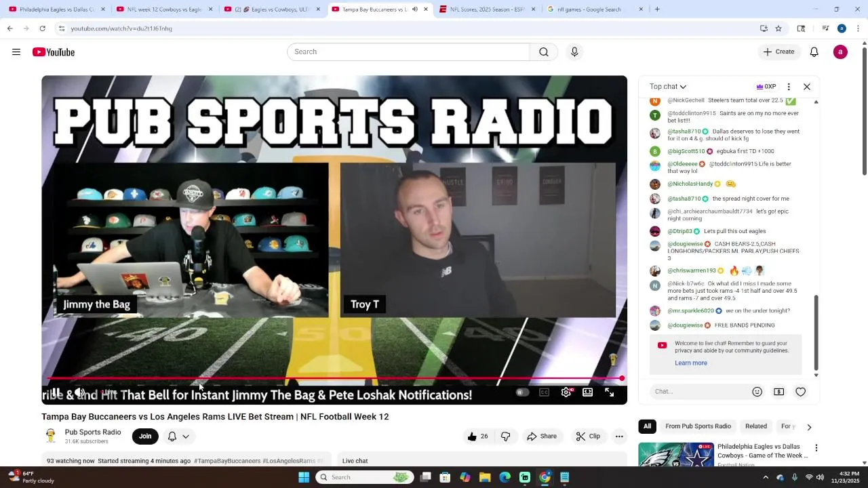868x488 pixels.
Task: Join the Pub Sports Radio channel
Action: [145, 436]
